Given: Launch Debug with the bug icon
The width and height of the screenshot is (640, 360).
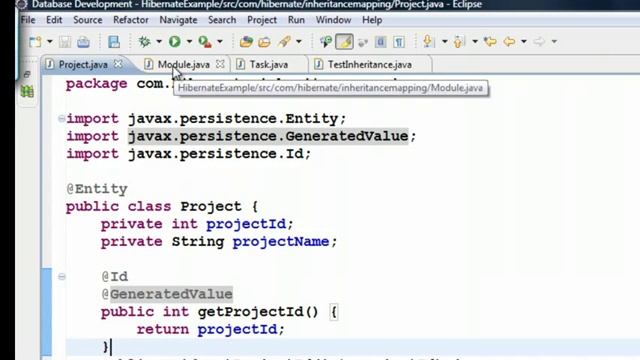Looking at the screenshot, I should pyautogui.click(x=144, y=42).
